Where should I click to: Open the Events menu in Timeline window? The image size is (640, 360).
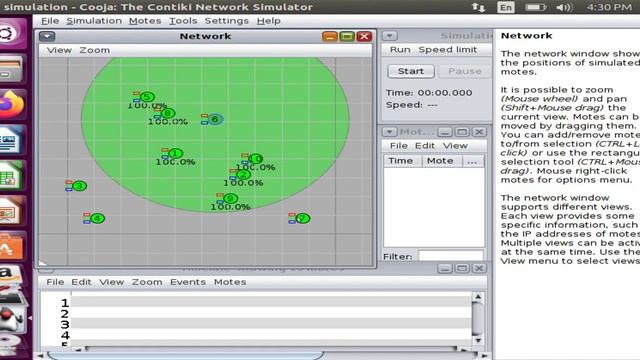(188, 282)
